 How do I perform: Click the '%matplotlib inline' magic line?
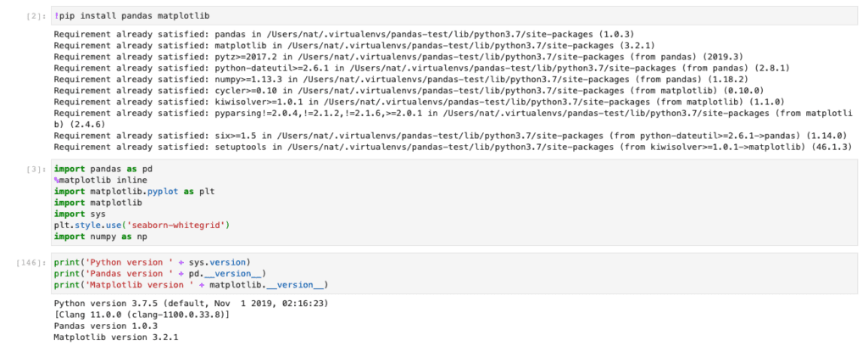click(x=93, y=180)
